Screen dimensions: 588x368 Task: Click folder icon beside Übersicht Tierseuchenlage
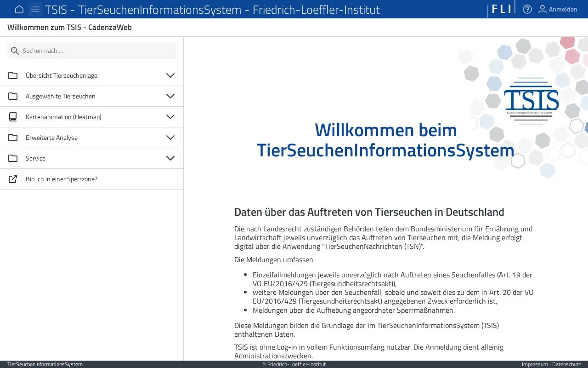(x=13, y=75)
